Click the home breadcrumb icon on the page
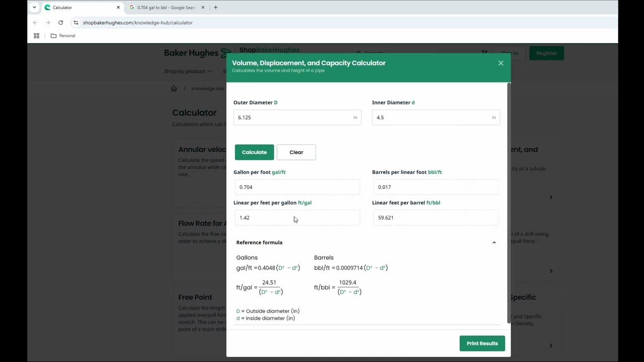The height and width of the screenshot is (362, 644). 174,89
